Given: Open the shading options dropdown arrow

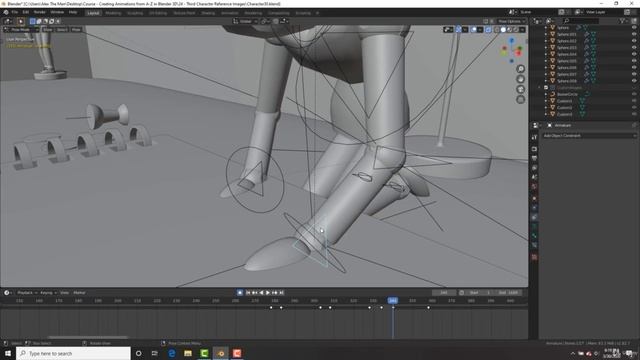Looking at the screenshot, I should pyautogui.click(x=522, y=30).
